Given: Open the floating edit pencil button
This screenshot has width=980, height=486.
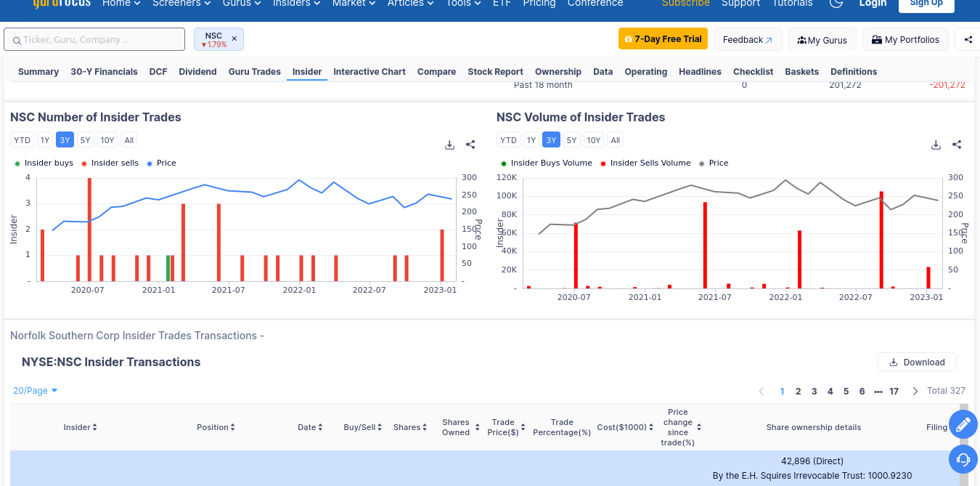Looking at the screenshot, I should coord(963,425).
